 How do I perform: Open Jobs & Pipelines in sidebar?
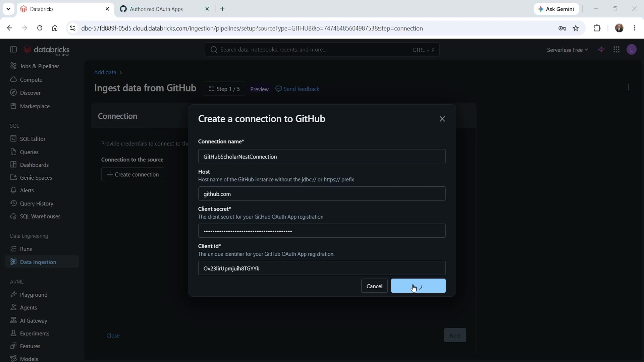point(40,66)
